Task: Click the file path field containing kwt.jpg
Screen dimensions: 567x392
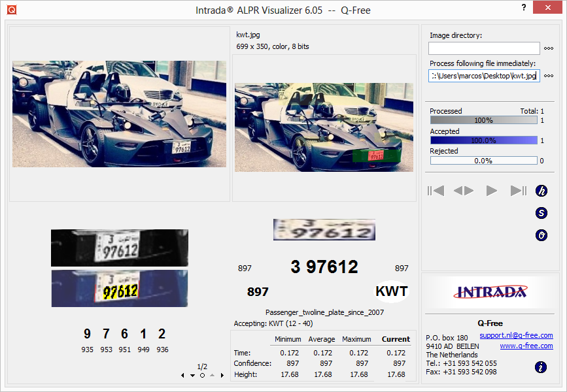Action: click(x=484, y=76)
